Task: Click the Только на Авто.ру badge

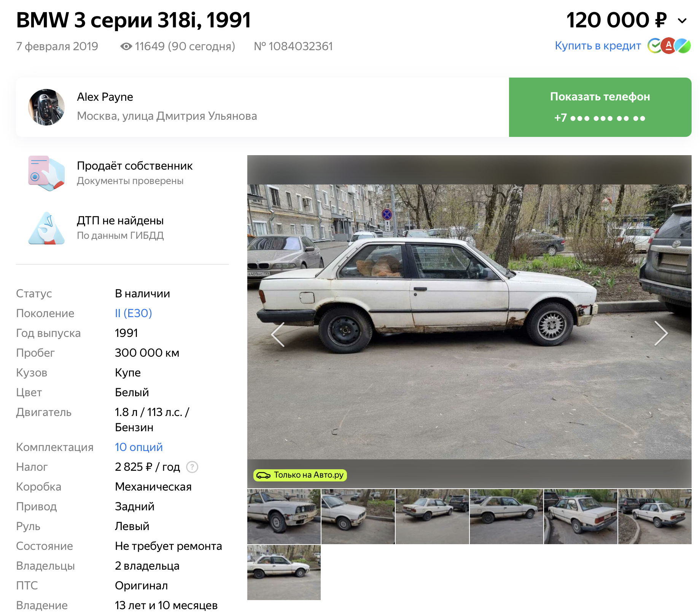Action: coord(300,475)
